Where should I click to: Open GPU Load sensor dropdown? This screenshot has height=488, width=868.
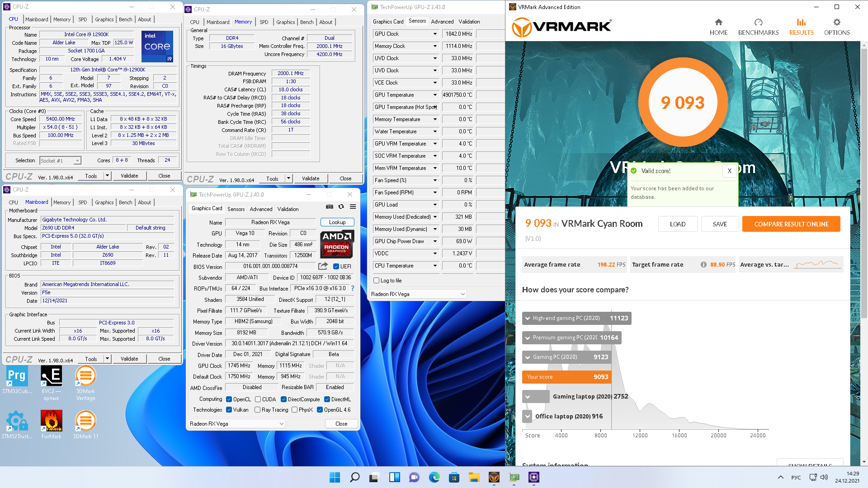click(435, 205)
